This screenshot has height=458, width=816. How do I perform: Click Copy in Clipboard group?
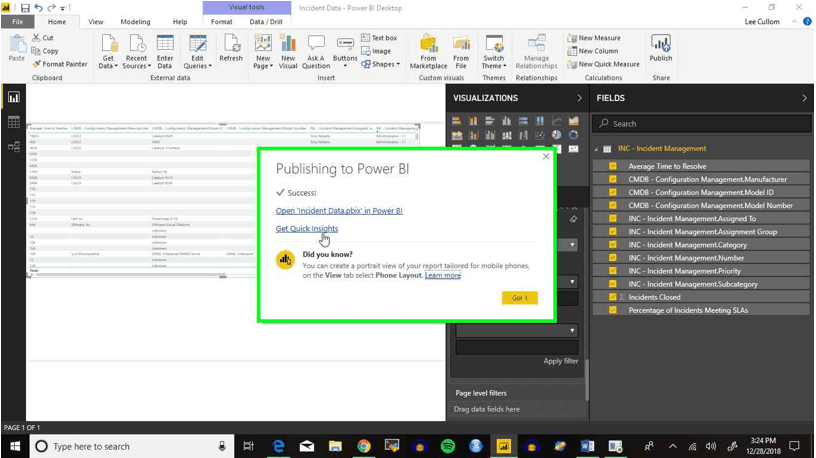tap(45, 51)
